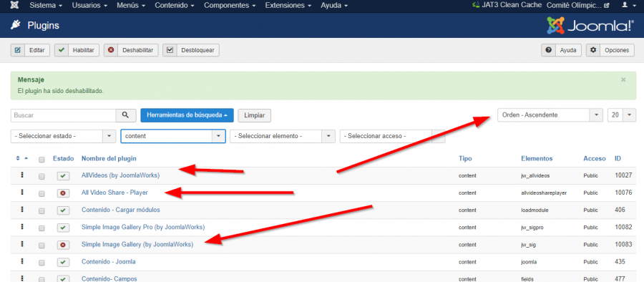Screen dimensions: 644x282
Task: Open the Seleccionar elemento dropdown
Action: click(x=282, y=136)
